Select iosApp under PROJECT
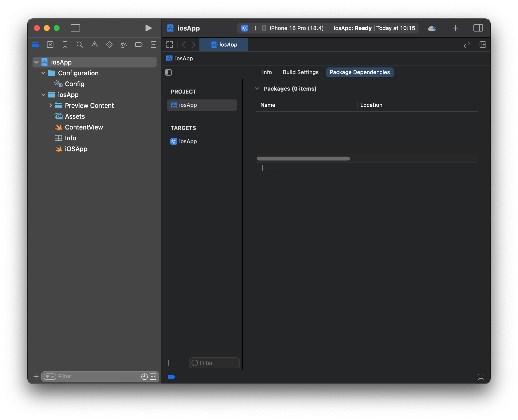 click(202, 105)
